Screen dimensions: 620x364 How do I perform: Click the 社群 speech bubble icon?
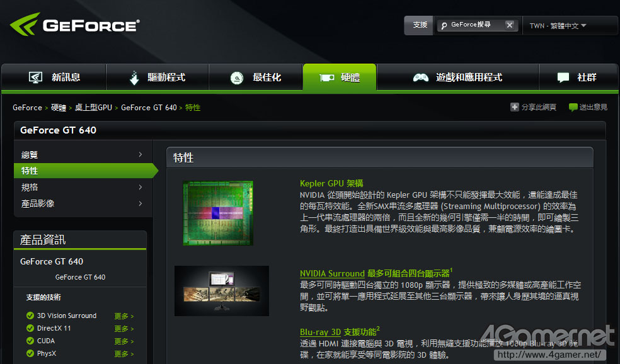click(563, 77)
